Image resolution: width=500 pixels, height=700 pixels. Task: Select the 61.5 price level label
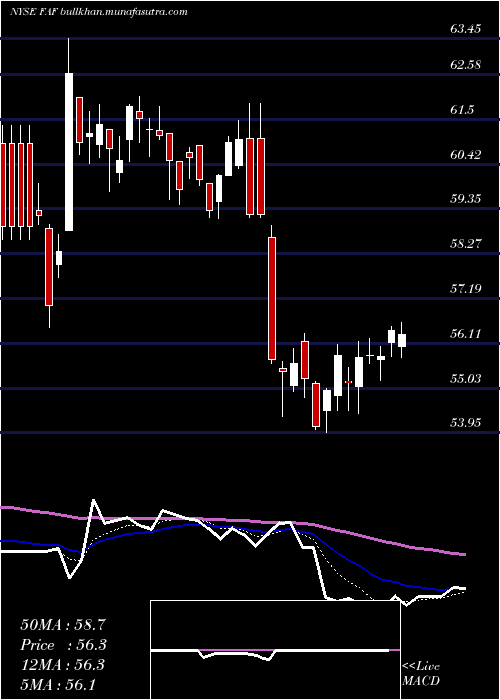click(462, 110)
